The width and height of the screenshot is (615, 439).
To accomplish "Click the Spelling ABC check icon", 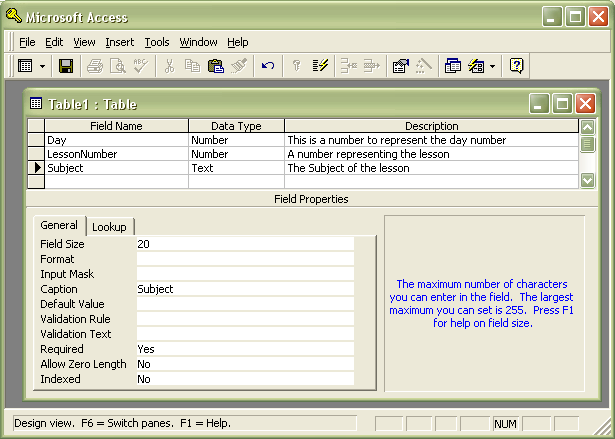I will 140,66.
